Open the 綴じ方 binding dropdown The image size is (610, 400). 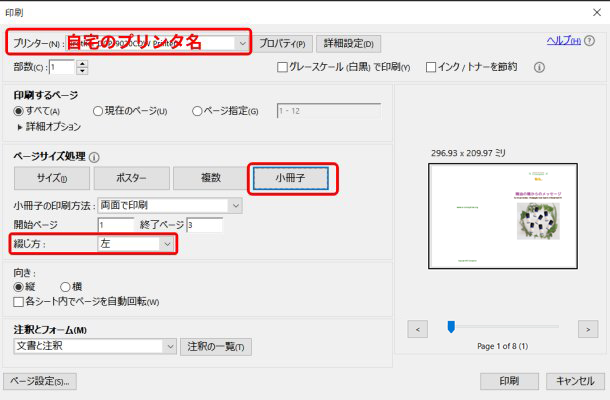[167, 243]
